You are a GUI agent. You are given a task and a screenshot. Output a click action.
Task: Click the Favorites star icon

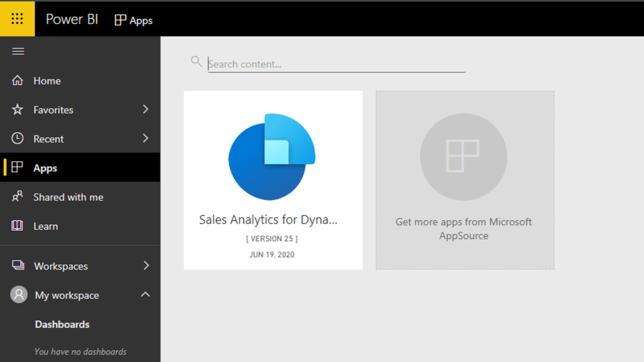pyautogui.click(x=18, y=110)
